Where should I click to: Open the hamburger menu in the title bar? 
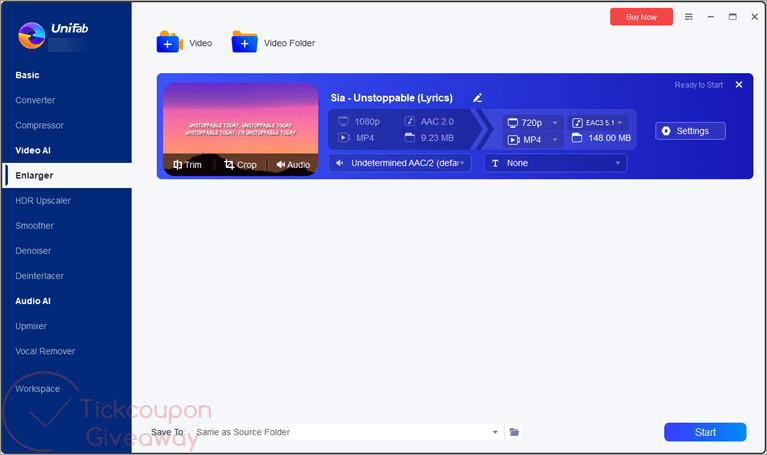click(x=689, y=17)
